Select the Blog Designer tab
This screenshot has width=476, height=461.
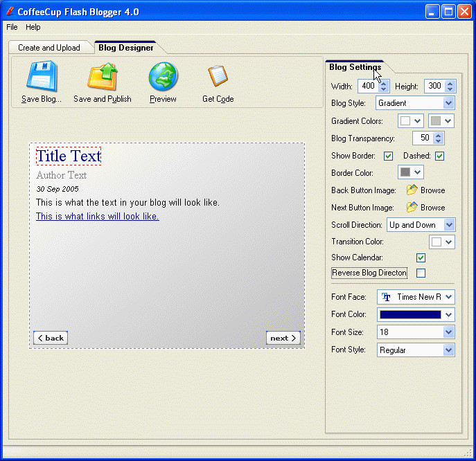(x=125, y=48)
